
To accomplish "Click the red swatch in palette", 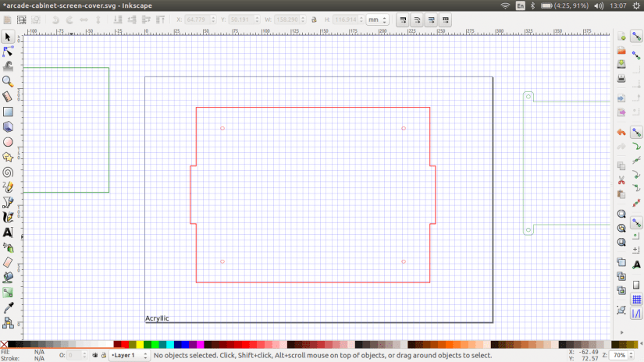I will [x=125, y=344].
